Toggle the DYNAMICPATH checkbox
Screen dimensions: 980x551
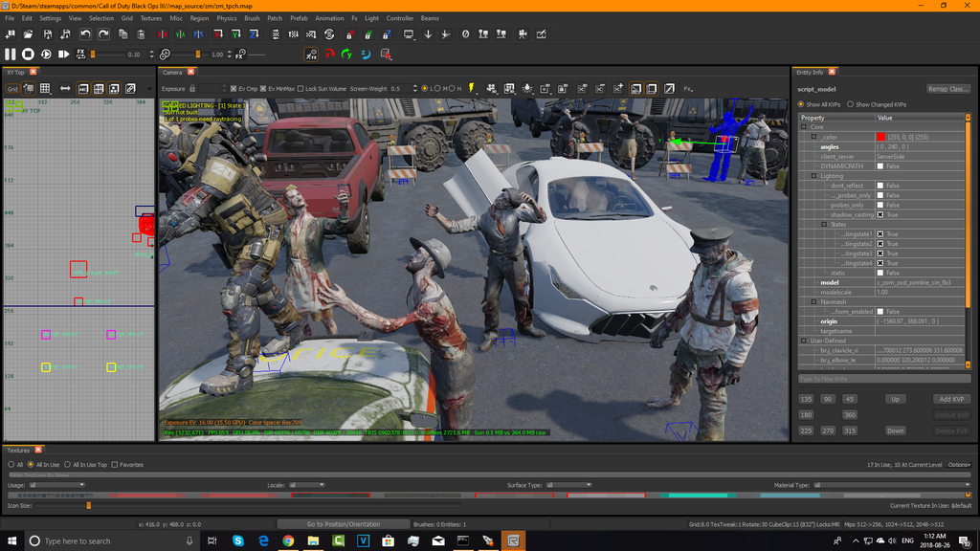pos(880,166)
